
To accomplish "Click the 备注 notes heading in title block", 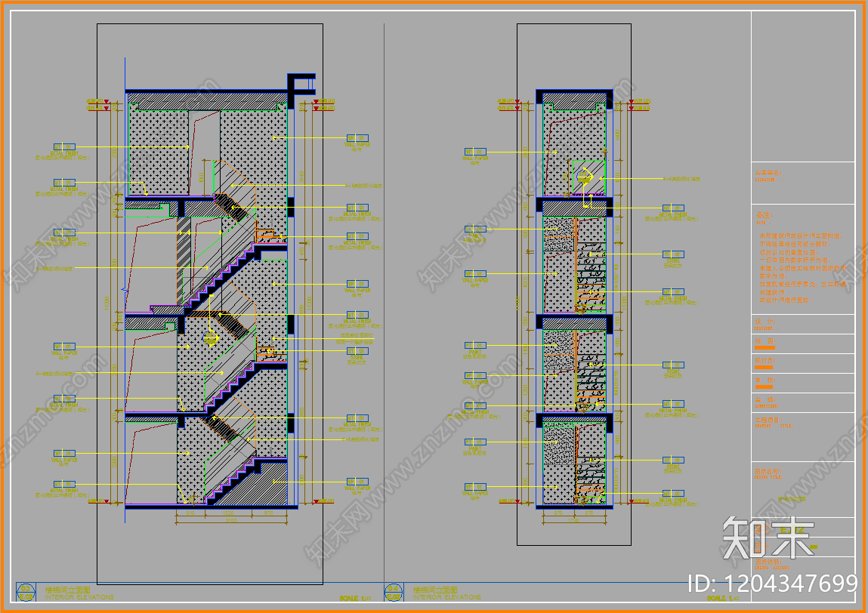I will coord(765,215).
